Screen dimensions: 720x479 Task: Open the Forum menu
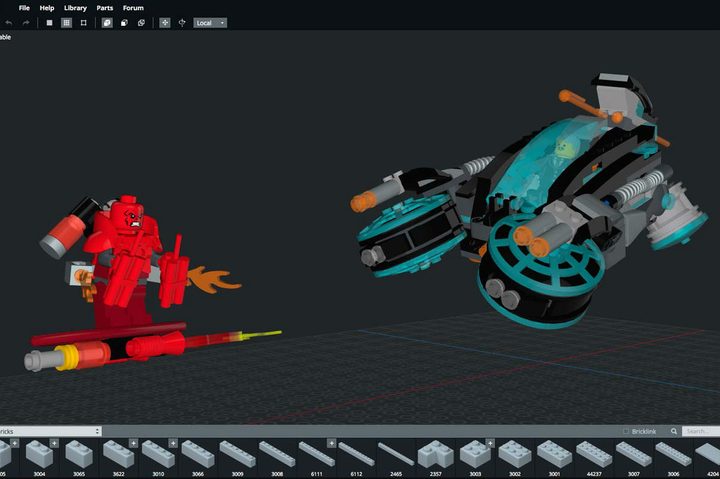(133, 8)
